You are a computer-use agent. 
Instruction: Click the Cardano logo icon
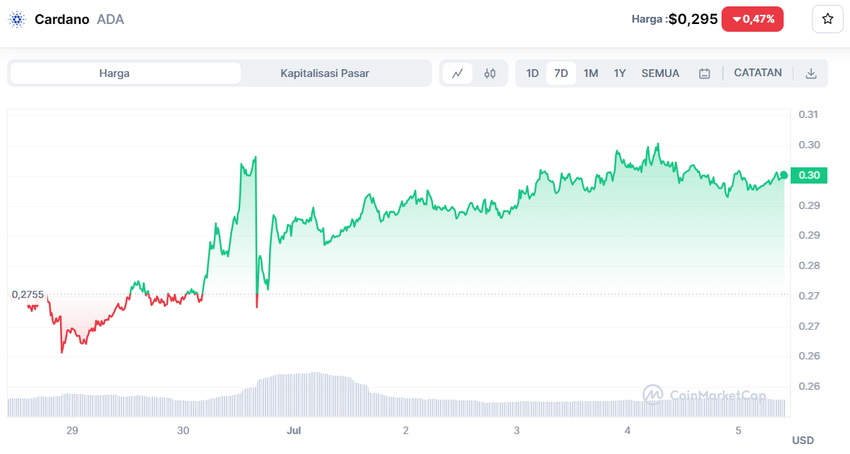coord(17,20)
